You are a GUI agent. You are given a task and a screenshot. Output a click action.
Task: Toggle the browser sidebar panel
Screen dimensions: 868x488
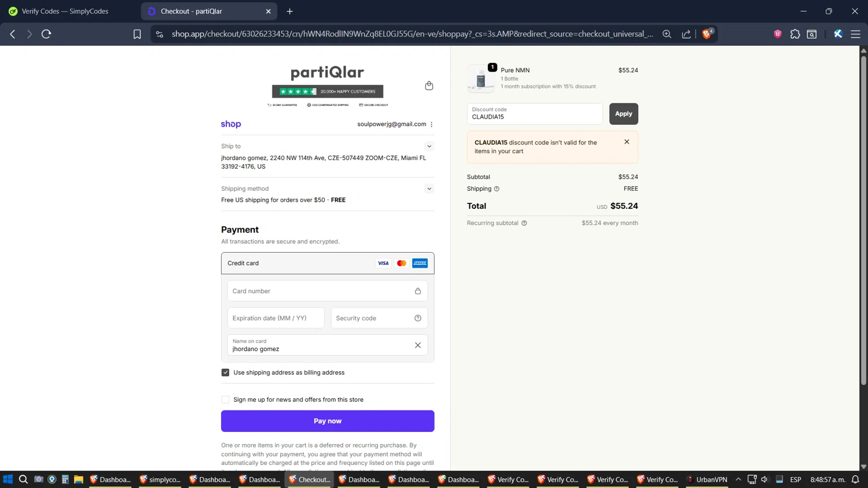coord(812,34)
